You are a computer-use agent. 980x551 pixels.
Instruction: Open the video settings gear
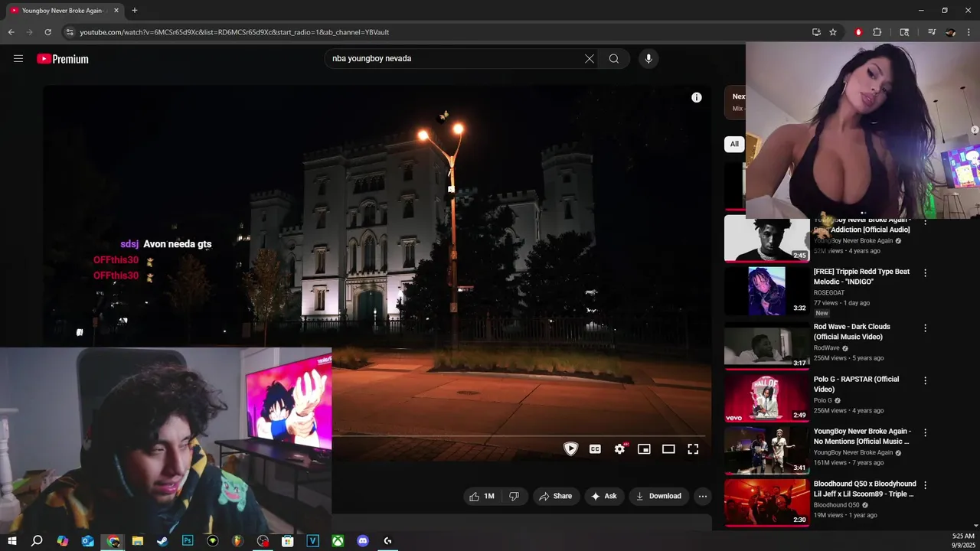(x=619, y=449)
